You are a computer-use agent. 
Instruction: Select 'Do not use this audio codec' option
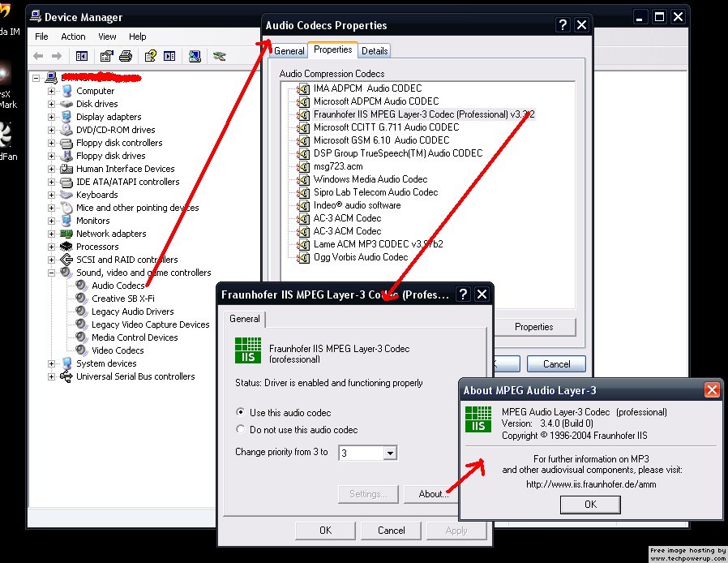point(241,429)
